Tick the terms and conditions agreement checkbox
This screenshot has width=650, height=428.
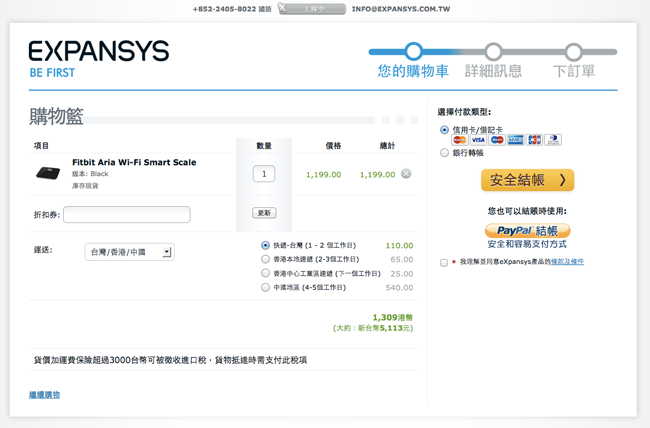point(444,262)
